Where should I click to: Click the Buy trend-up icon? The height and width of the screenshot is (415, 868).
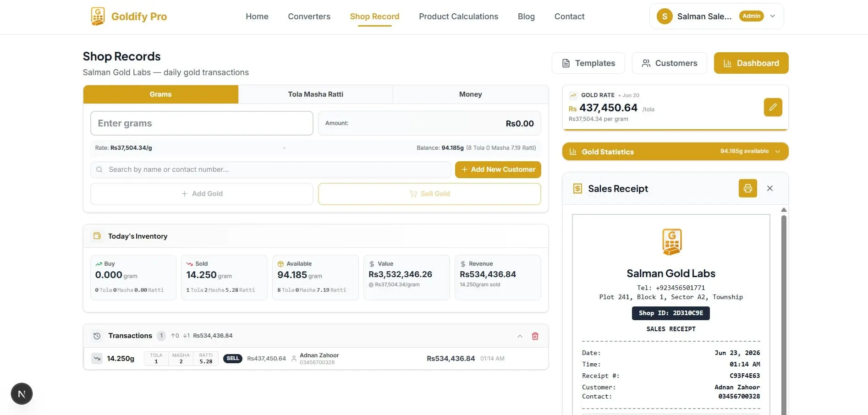tap(99, 264)
